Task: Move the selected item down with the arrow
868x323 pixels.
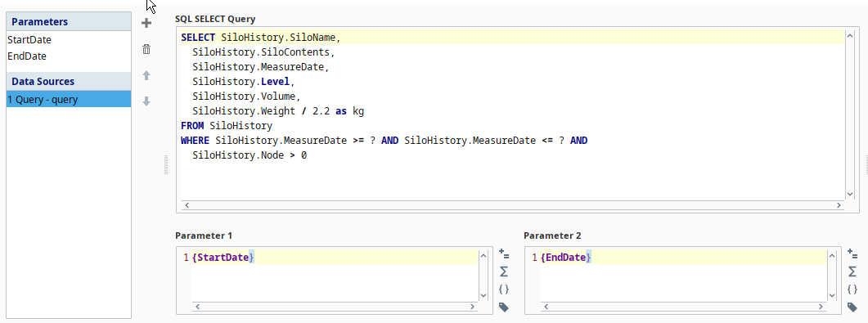Action: tap(146, 101)
